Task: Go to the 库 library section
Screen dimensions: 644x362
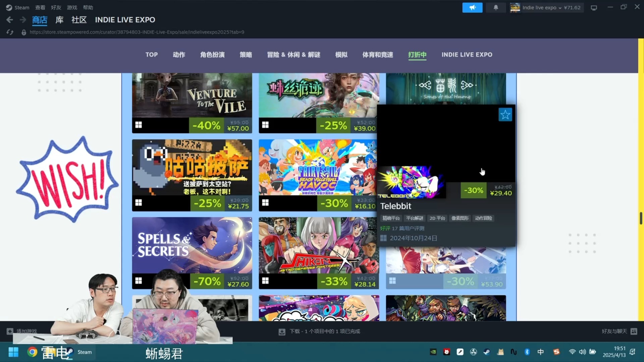Action: (x=59, y=20)
